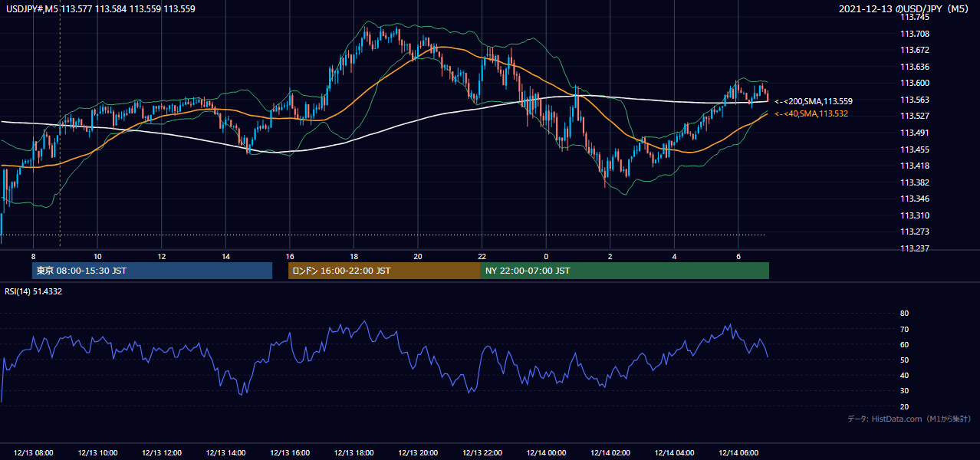
Task: Click price axis value 113.600
Action: (914, 83)
